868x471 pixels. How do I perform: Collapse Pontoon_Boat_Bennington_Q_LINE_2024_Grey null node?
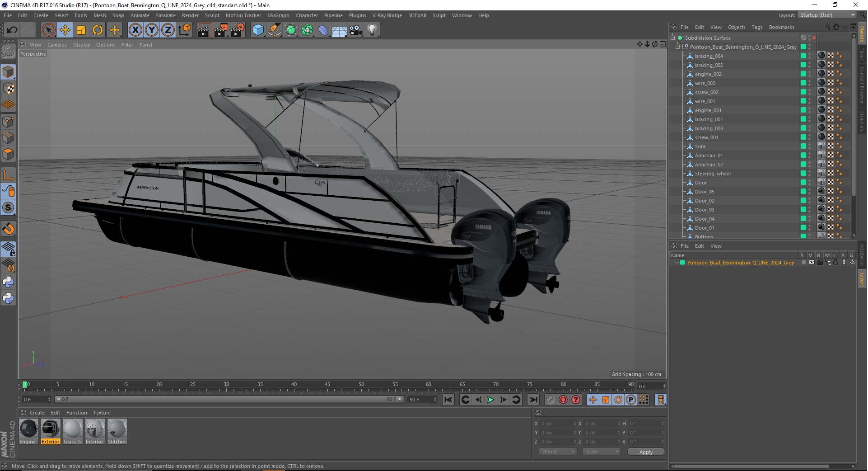[x=678, y=47]
